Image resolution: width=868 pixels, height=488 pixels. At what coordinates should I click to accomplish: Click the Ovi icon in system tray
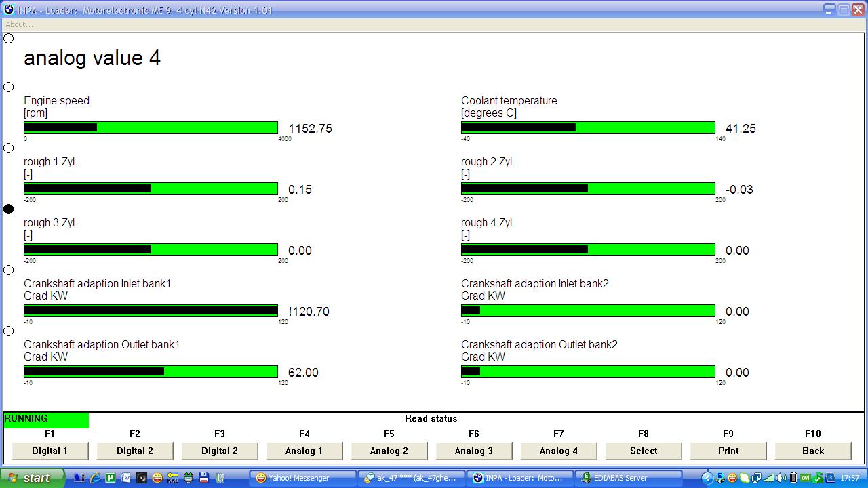tap(806, 478)
